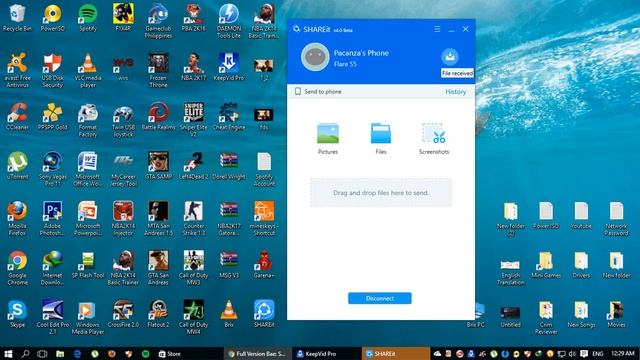
Task: Open the Movies folder on desktop
Action: [x=616, y=314]
